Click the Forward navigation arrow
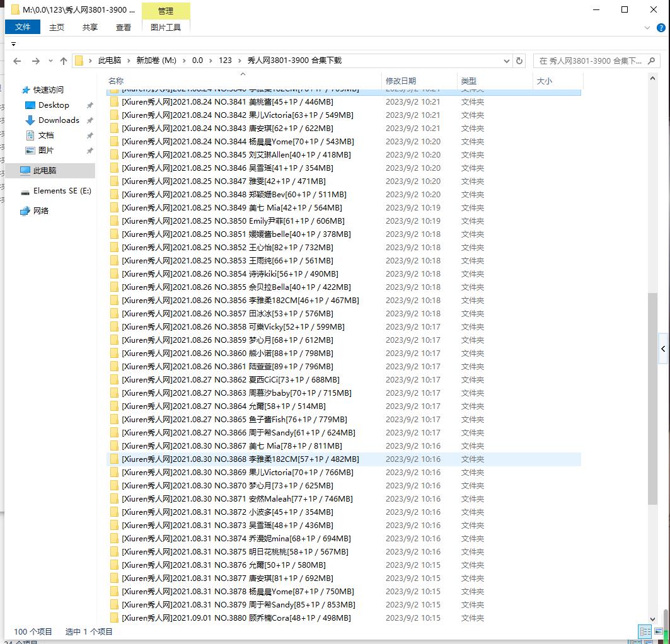The image size is (670, 644). pos(36,61)
